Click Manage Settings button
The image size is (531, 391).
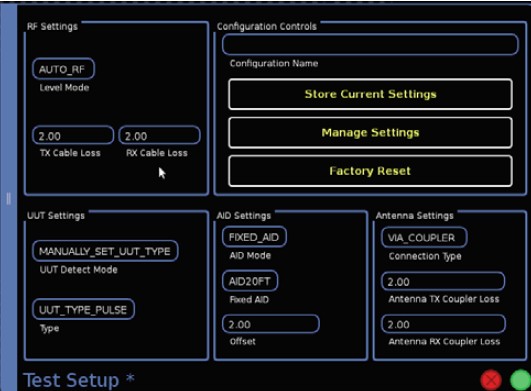(x=370, y=133)
